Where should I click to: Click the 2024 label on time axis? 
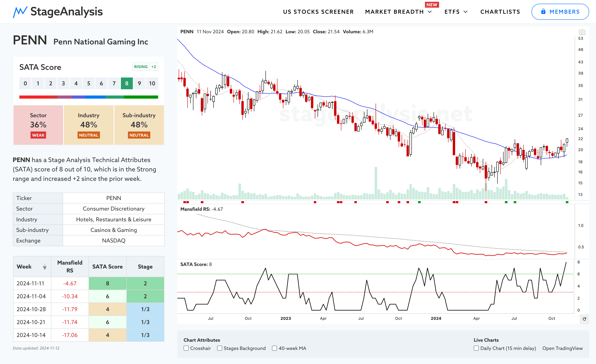click(x=436, y=318)
